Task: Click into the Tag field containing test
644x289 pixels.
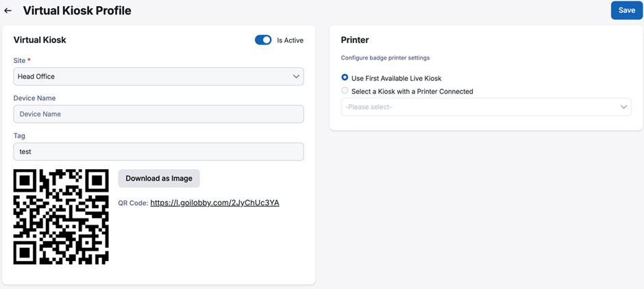Action: [158, 151]
